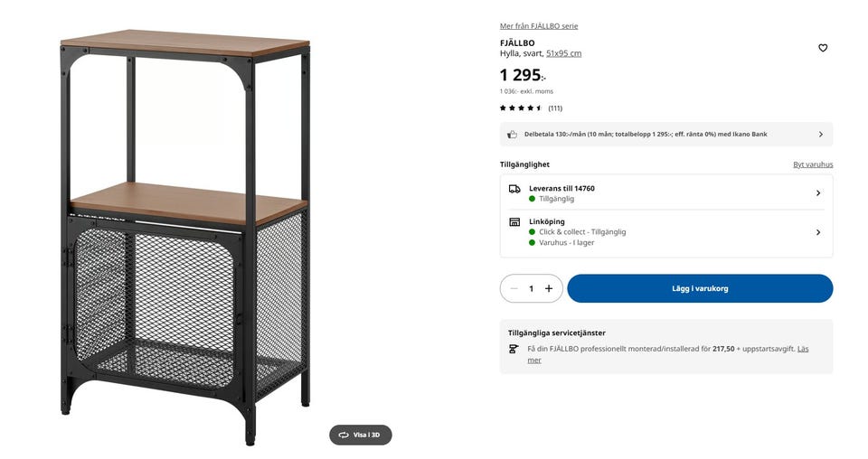Expand the Delbetala Ikano Bank chevron

[820, 135]
